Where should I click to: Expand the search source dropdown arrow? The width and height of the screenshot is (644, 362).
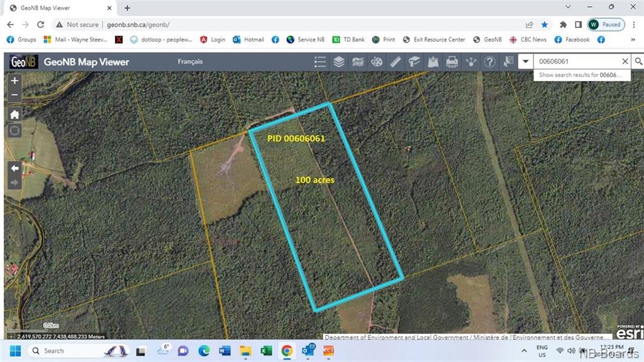[x=525, y=61]
